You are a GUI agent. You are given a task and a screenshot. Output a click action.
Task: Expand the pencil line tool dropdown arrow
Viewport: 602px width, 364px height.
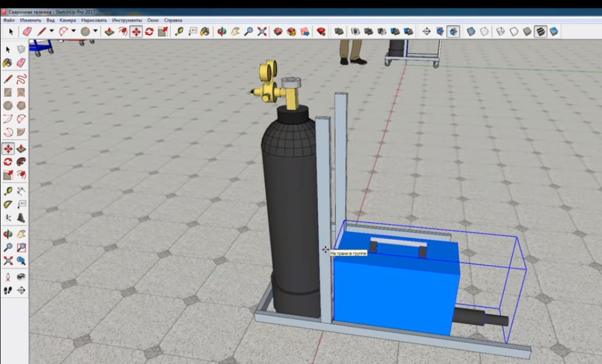pos(52,31)
